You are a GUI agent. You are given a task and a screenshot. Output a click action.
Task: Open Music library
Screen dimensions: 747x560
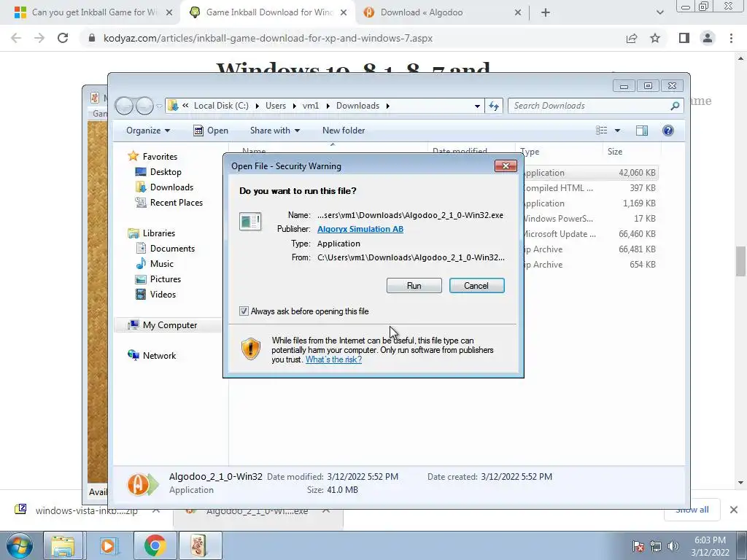tap(161, 264)
